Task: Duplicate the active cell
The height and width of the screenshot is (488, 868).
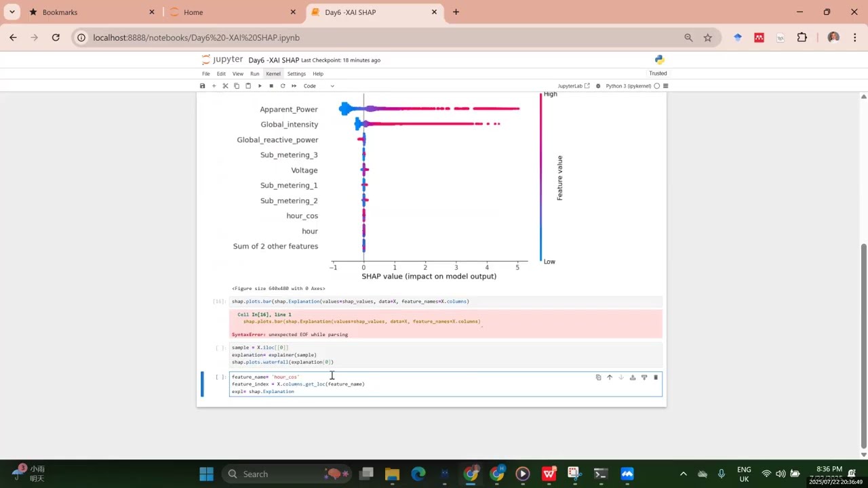Action: pyautogui.click(x=598, y=378)
